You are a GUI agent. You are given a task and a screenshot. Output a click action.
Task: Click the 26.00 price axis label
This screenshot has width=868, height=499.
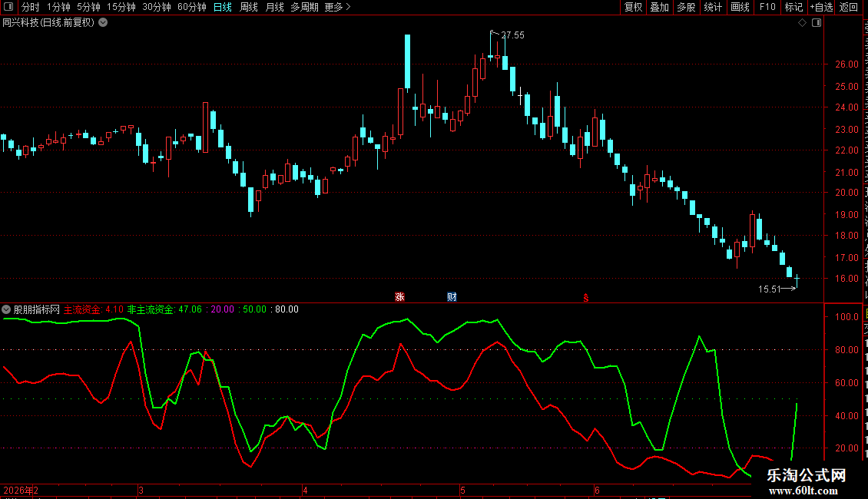tap(847, 64)
